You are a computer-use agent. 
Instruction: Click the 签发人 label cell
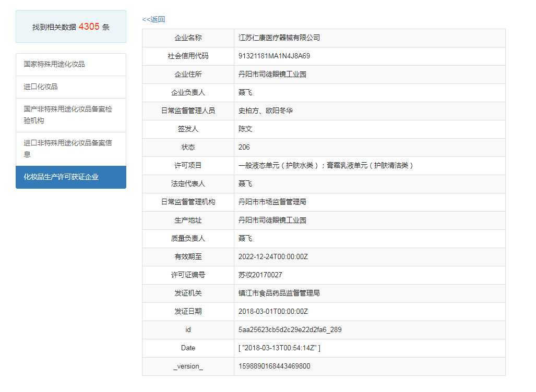coord(188,129)
